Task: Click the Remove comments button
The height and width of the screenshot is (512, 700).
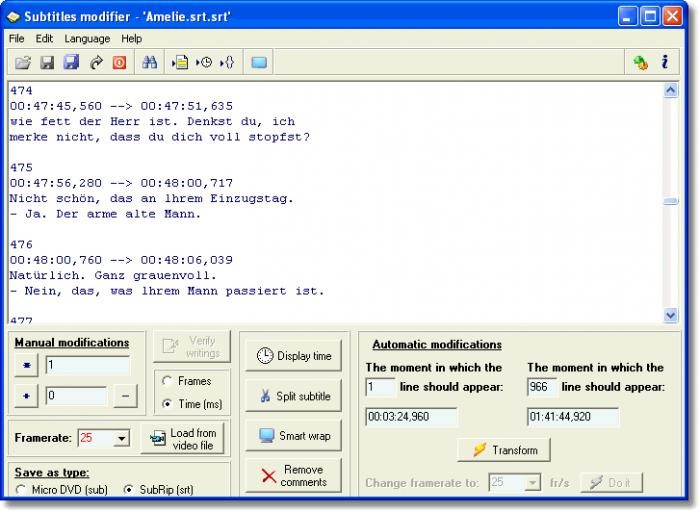Action: pyautogui.click(x=293, y=476)
